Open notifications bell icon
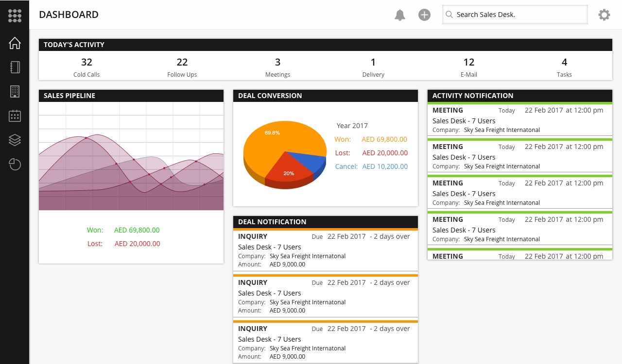This screenshot has height=364, width=622. pyautogui.click(x=400, y=15)
